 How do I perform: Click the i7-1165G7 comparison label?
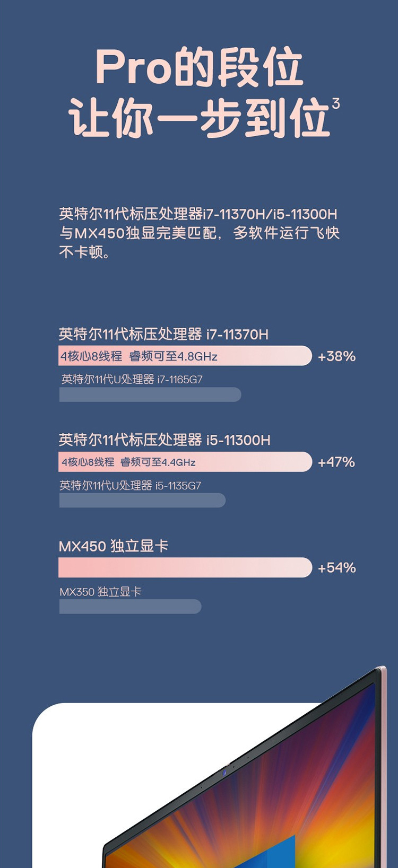[132, 379]
